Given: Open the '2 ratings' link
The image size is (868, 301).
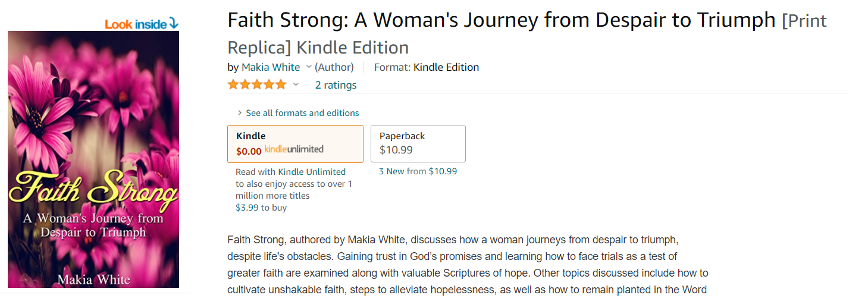Looking at the screenshot, I should click(336, 85).
